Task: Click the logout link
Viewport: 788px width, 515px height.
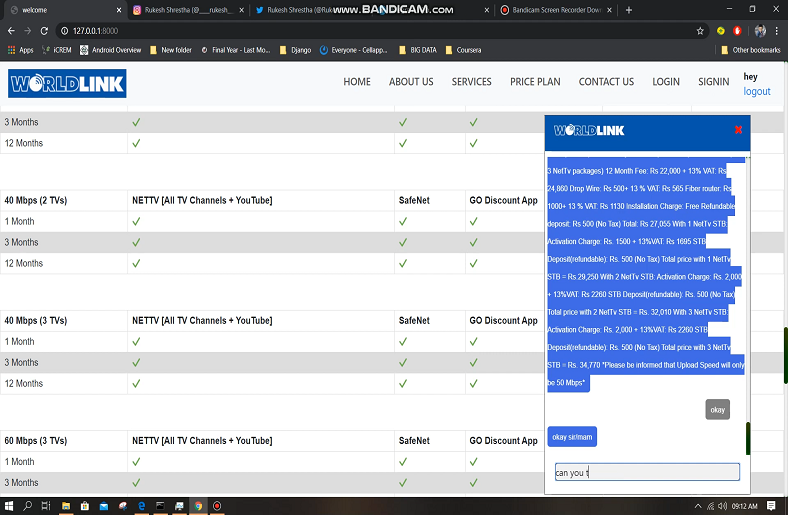Action: 756,91
